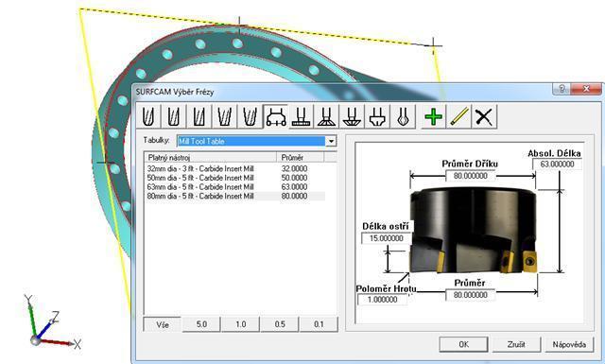Click the OK button
Screen dimensions: 605x364
tap(463, 344)
